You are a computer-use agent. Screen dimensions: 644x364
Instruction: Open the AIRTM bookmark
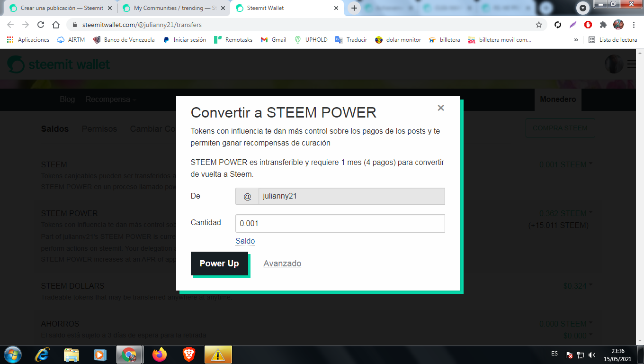[71, 40]
